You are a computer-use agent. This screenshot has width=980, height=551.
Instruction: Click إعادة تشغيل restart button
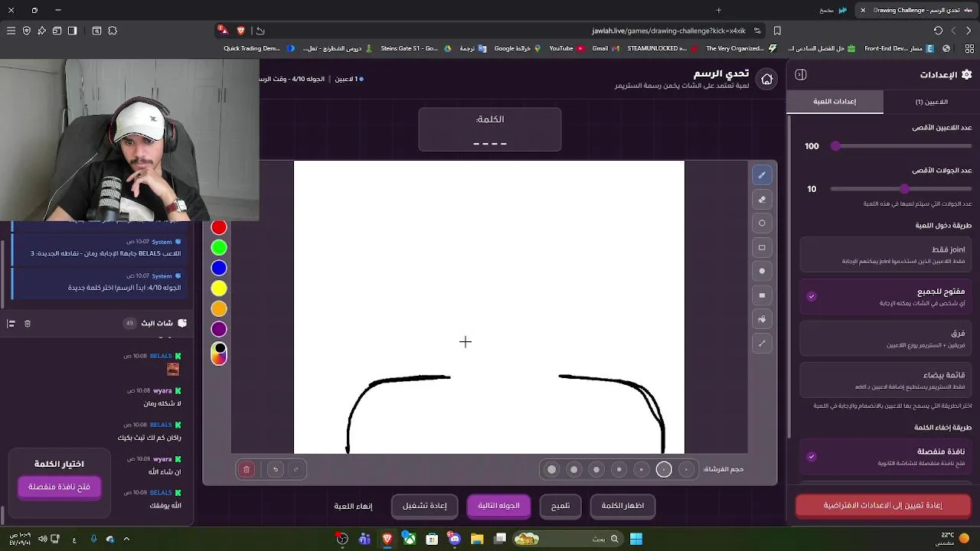coord(425,506)
